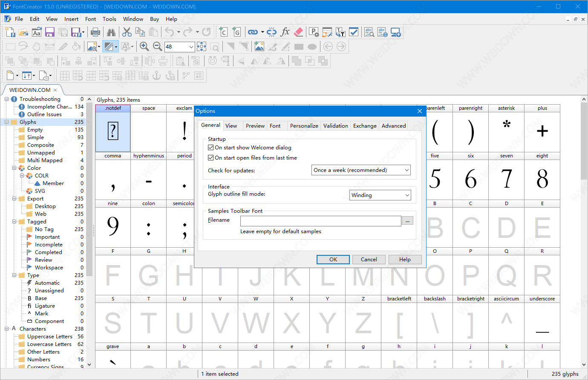Toggle 'On start open files from last time'
Viewport: 588px width, 380px height.
point(210,158)
